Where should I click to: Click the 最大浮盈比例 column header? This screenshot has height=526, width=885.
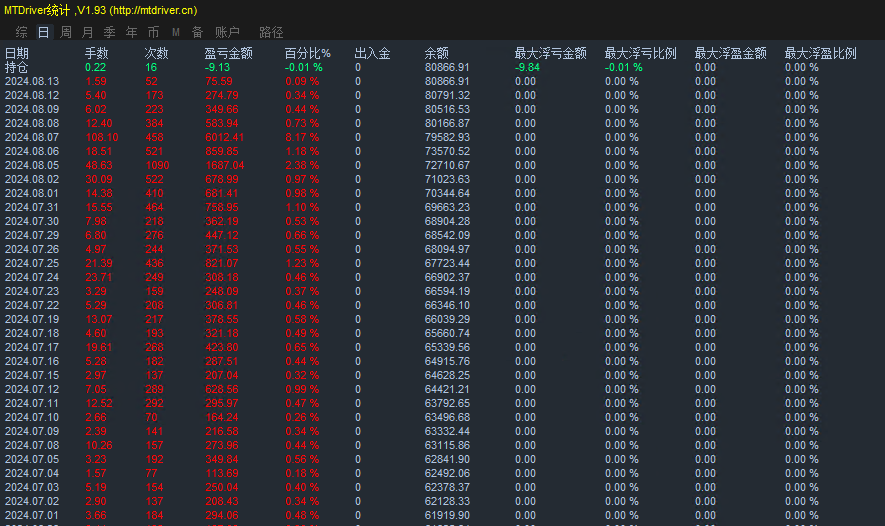821,53
